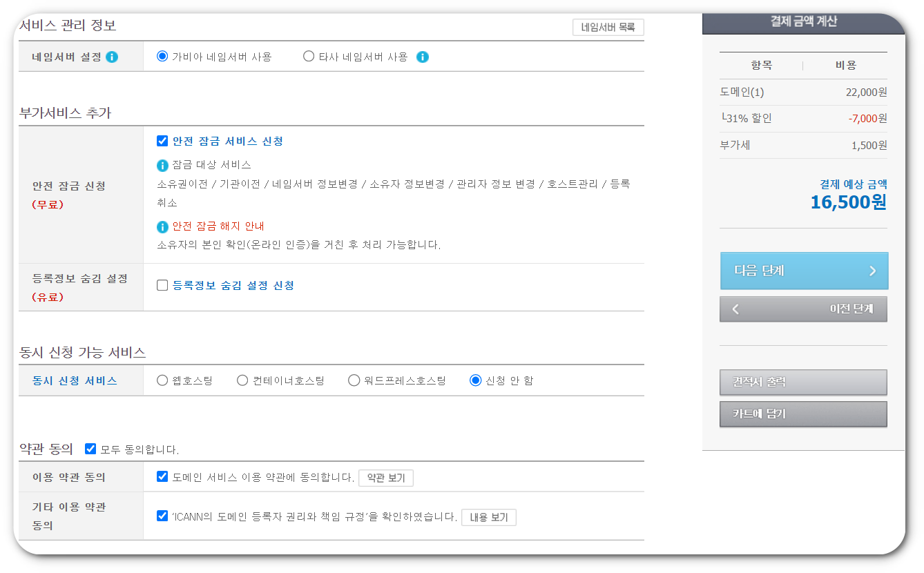Click the info icon next to 네임서버 설정
Screen dimensions: 924x573
point(112,57)
